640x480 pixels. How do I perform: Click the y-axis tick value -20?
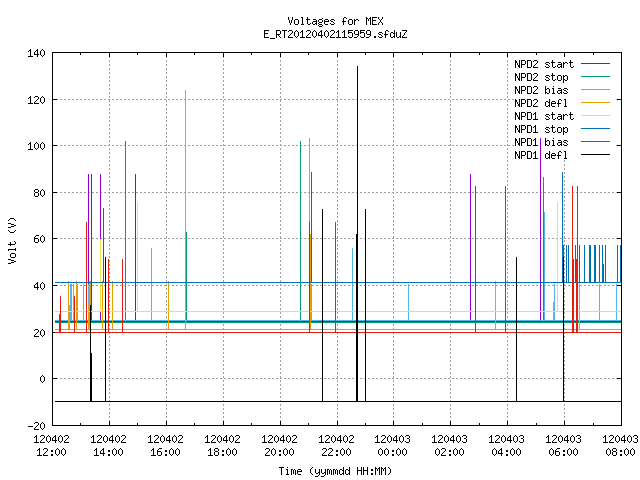[36, 426]
